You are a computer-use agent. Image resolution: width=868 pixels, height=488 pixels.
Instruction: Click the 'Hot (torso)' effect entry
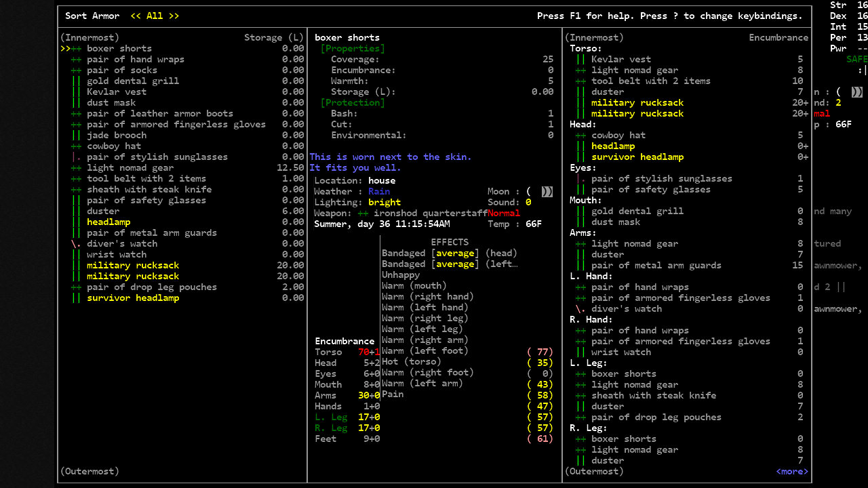click(412, 361)
